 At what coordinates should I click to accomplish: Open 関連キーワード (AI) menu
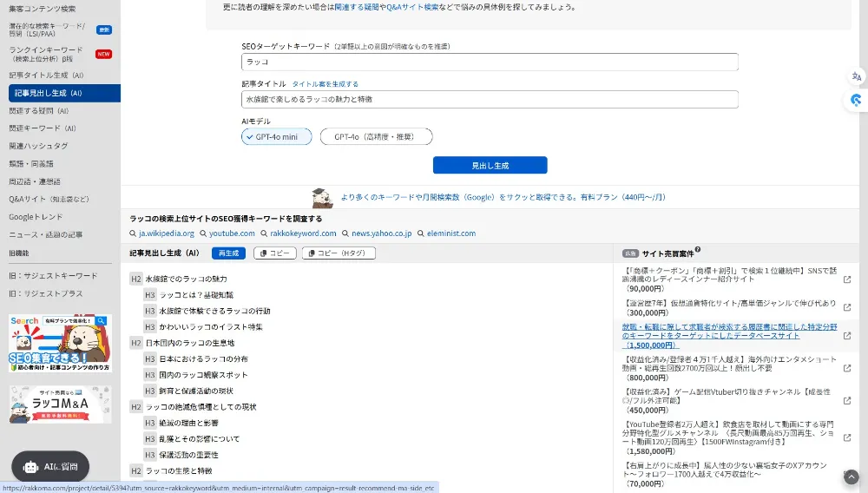42,128
